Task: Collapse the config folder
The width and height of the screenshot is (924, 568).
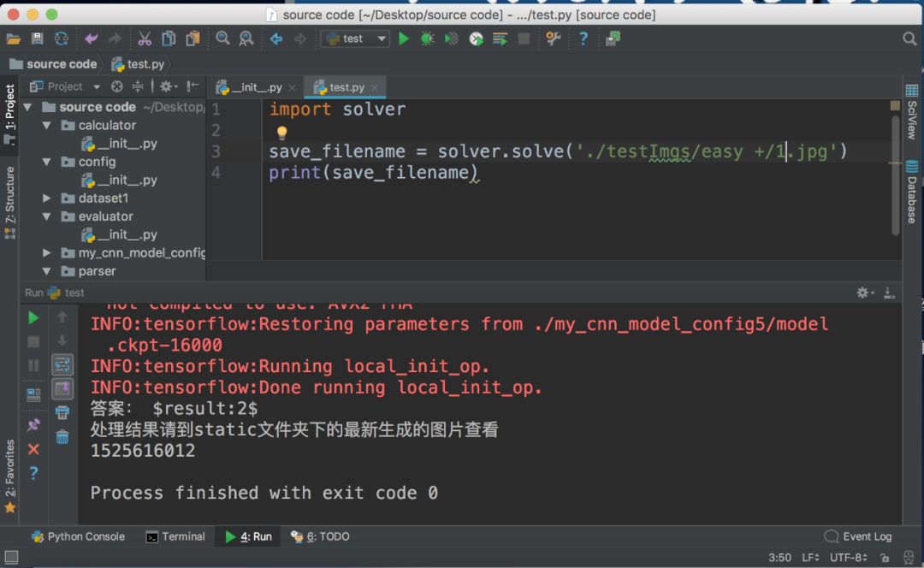Action: [46, 162]
